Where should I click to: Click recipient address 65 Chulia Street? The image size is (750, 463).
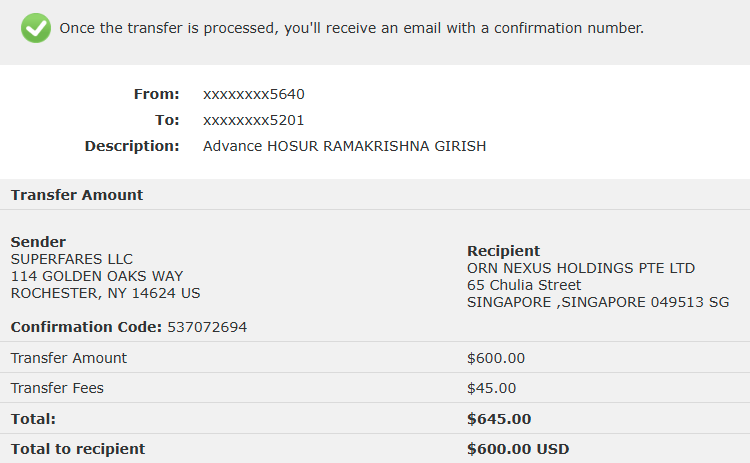pyautogui.click(x=524, y=285)
